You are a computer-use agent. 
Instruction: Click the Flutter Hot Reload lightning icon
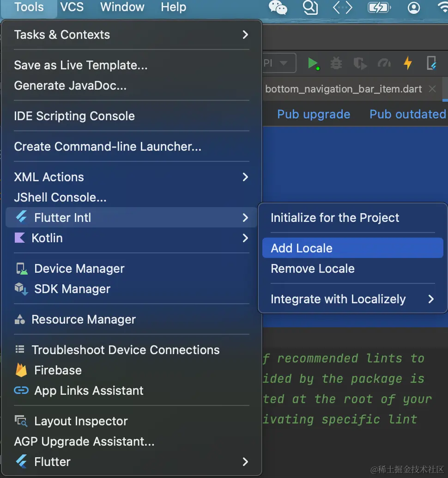tap(408, 63)
